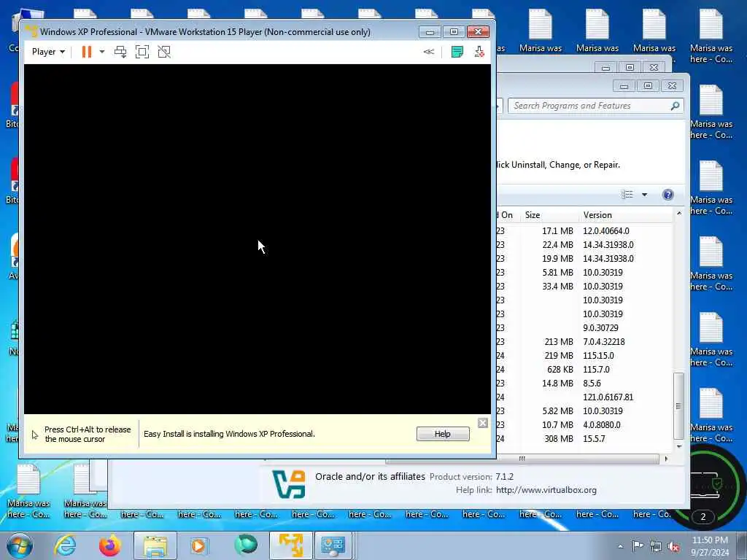
Task: Expand the view options dropdown arrow
Action: (645, 194)
